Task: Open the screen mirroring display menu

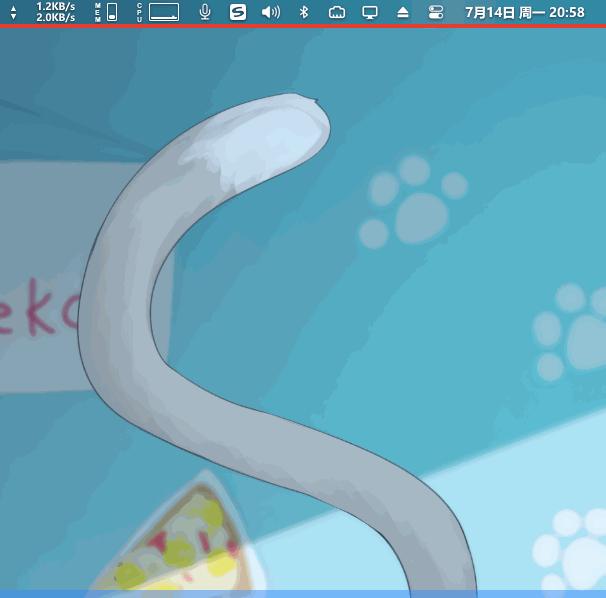Action: pos(370,12)
